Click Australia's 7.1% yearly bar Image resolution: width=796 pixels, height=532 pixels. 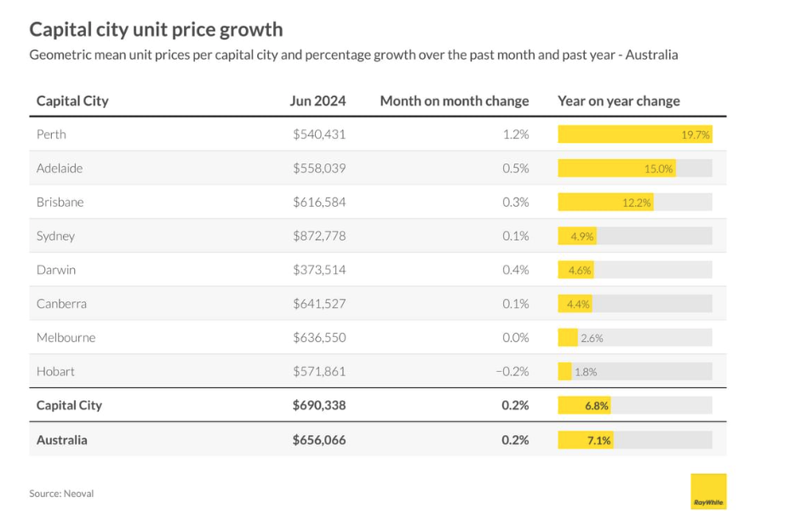click(585, 440)
